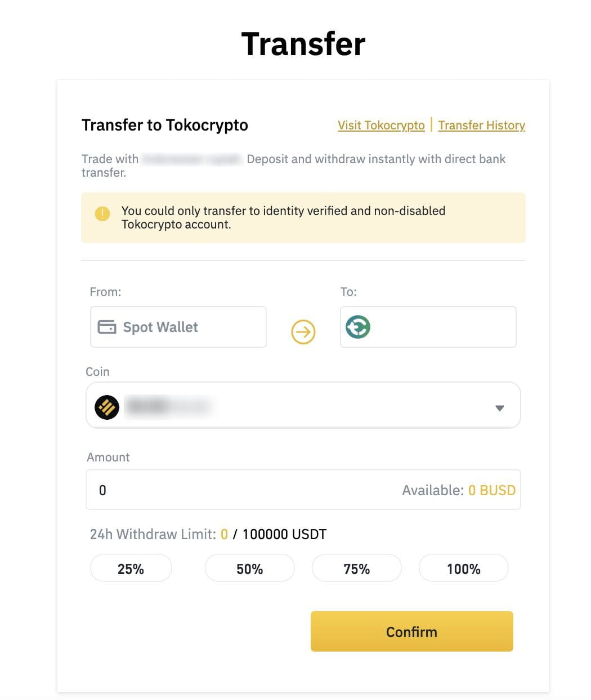Screen dimensions: 591x700
Task: Click the wallet icon in From field
Action: [107, 327]
